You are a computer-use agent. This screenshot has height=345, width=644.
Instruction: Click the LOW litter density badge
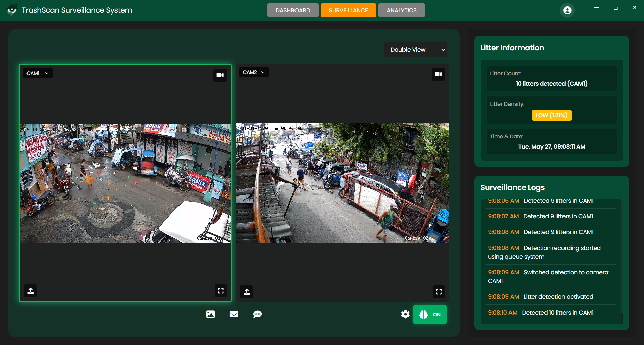(x=551, y=115)
